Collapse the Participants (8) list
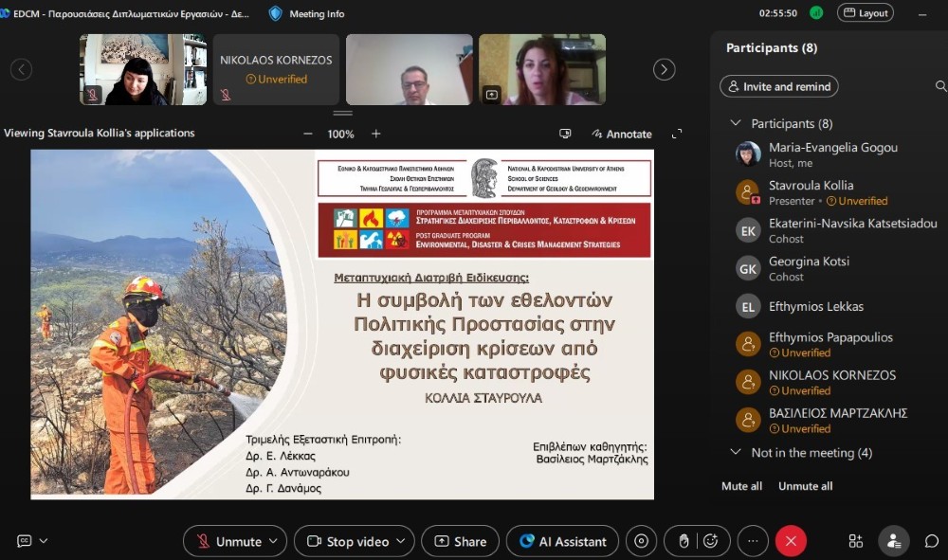This screenshot has width=948, height=560. [736, 124]
